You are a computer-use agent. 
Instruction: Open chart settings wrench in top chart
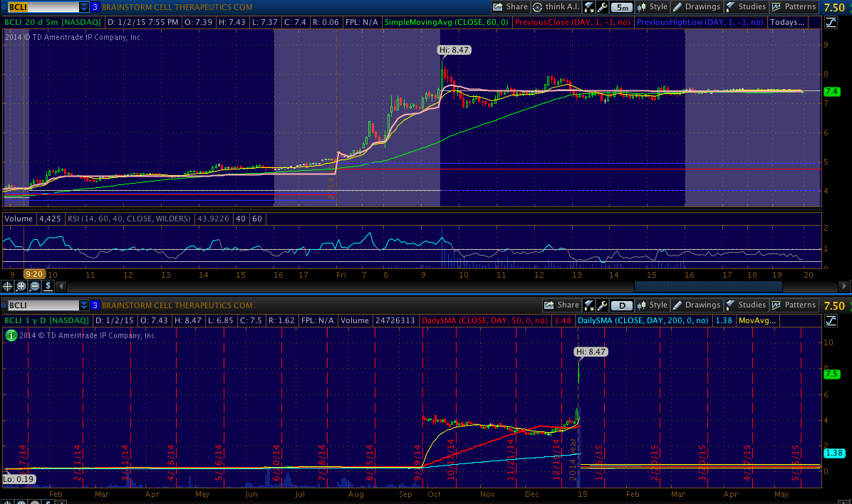coord(603,7)
